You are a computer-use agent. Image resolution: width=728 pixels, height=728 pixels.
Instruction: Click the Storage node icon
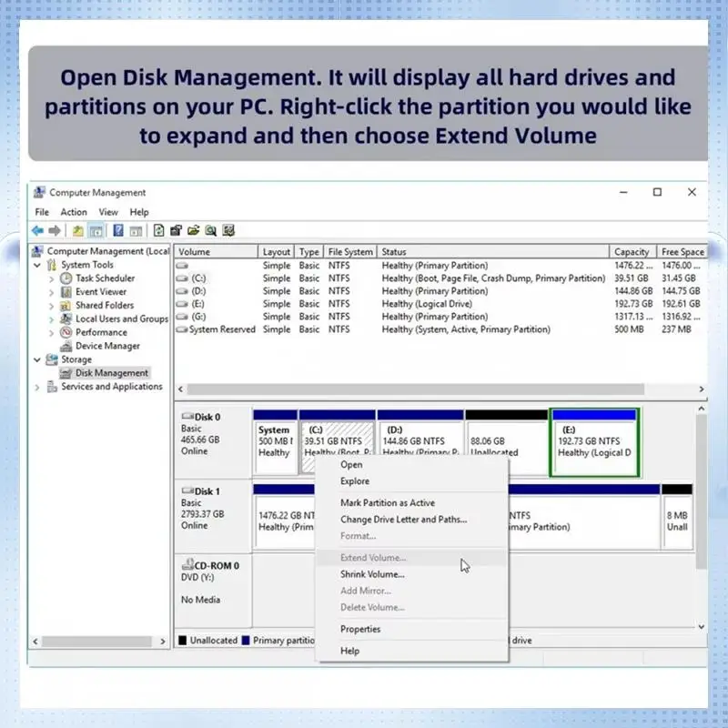click(52, 359)
